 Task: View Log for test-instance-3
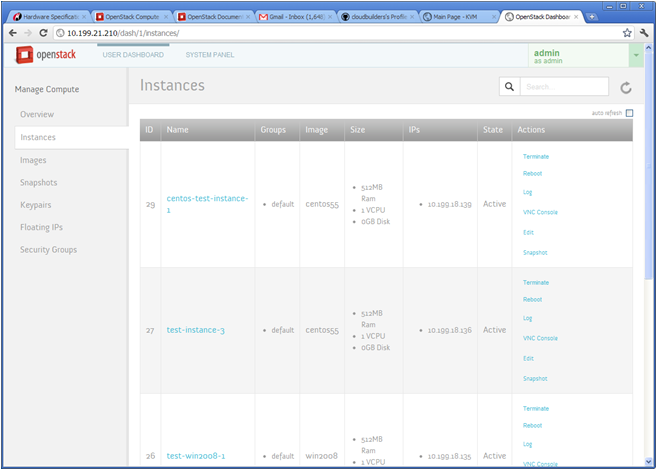tap(527, 318)
